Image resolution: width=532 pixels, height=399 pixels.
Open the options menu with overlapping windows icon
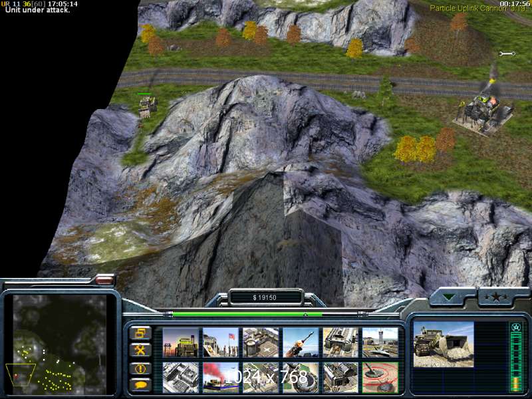pos(140,333)
